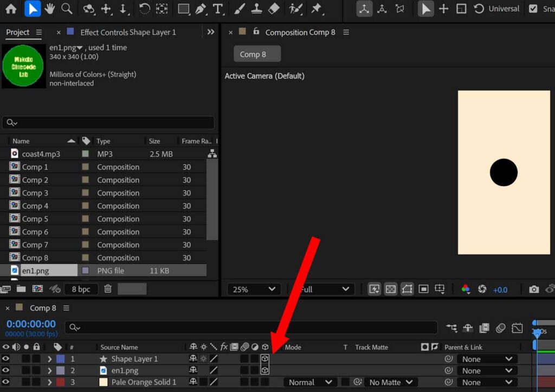Click blue label color of Shape Layer 1
555x392 pixels.
pyautogui.click(x=61, y=359)
